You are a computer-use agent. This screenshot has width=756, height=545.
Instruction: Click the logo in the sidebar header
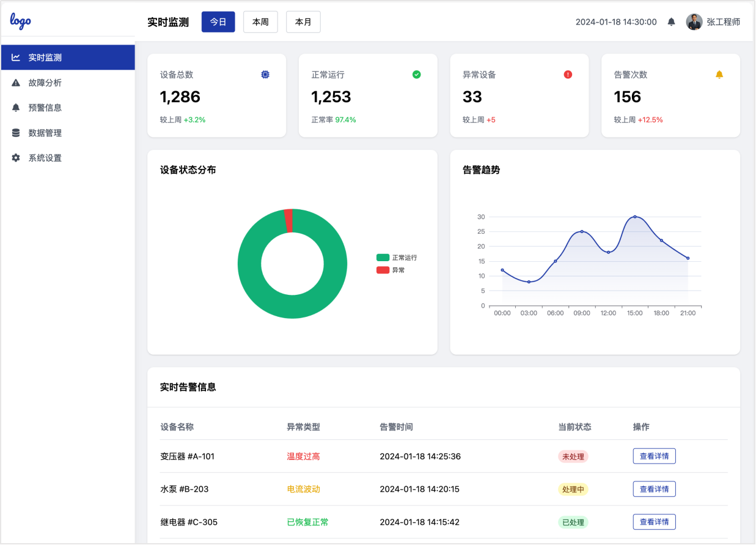coord(21,21)
